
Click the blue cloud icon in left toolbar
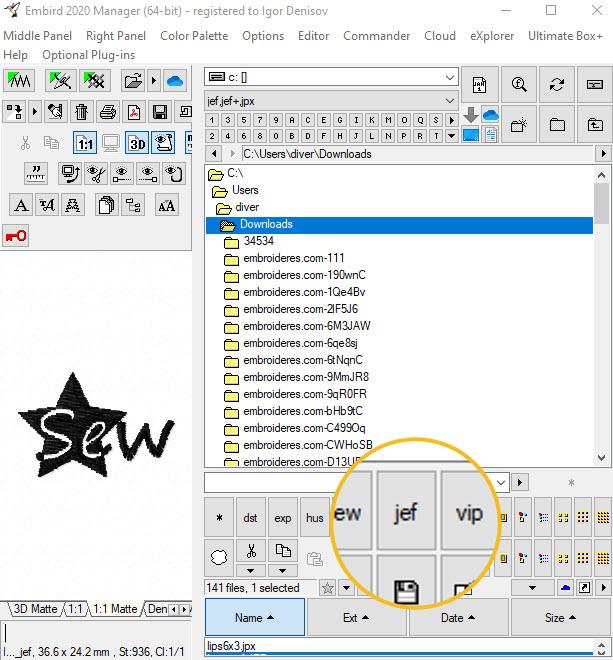(175, 80)
